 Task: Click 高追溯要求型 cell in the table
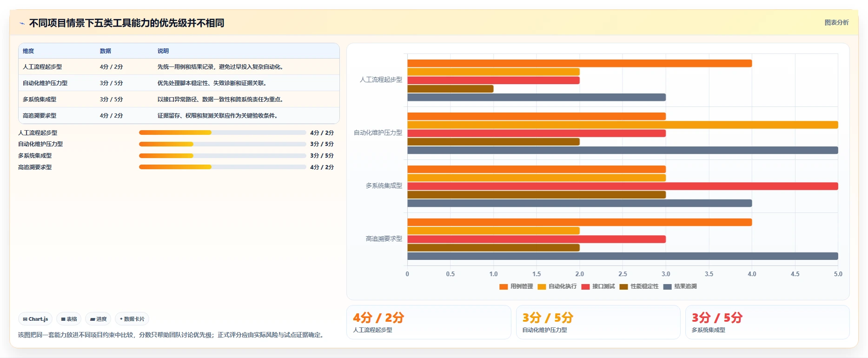click(x=40, y=116)
